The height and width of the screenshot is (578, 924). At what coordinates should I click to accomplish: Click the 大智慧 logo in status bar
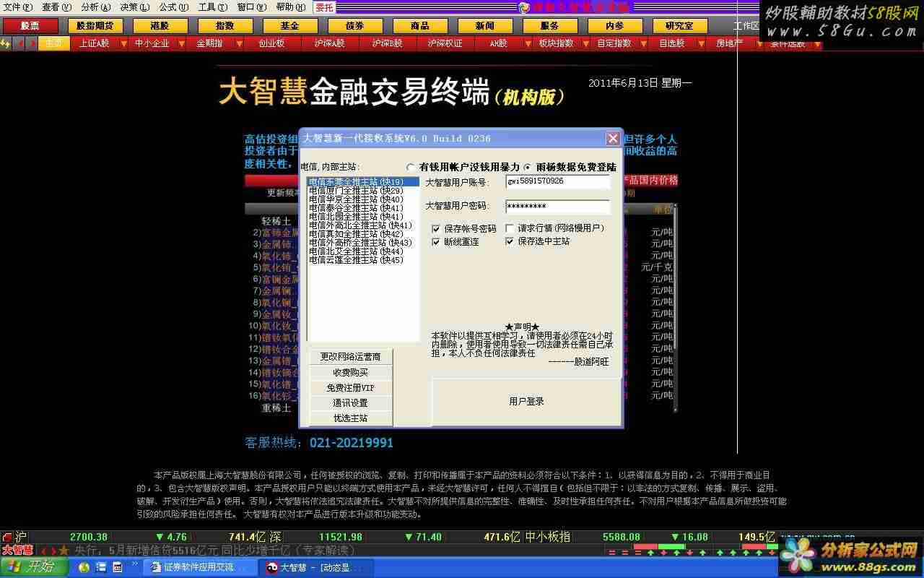[x=17, y=550]
